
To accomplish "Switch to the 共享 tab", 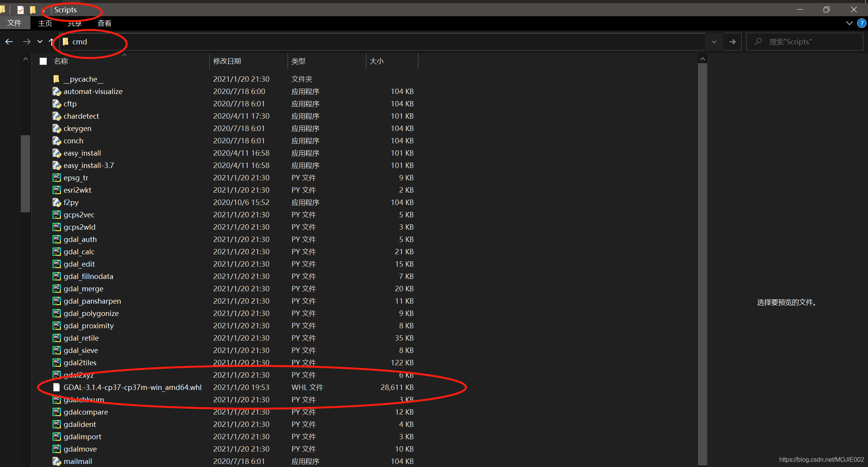I will 74,23.
